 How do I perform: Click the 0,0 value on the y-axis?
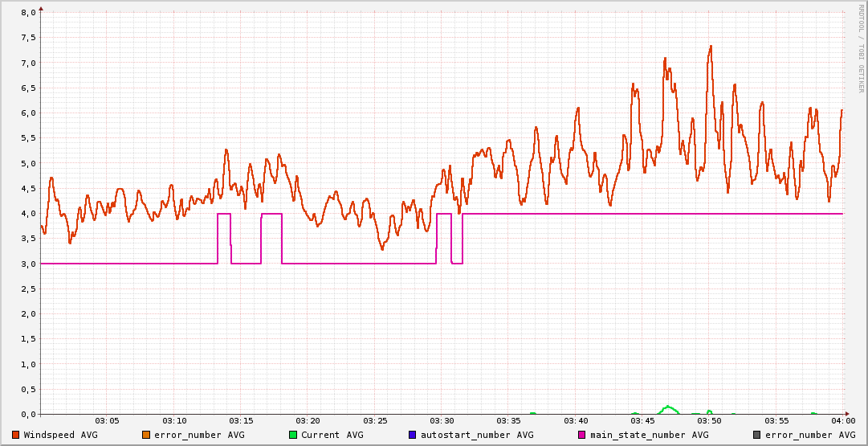(x=28, y=414)
